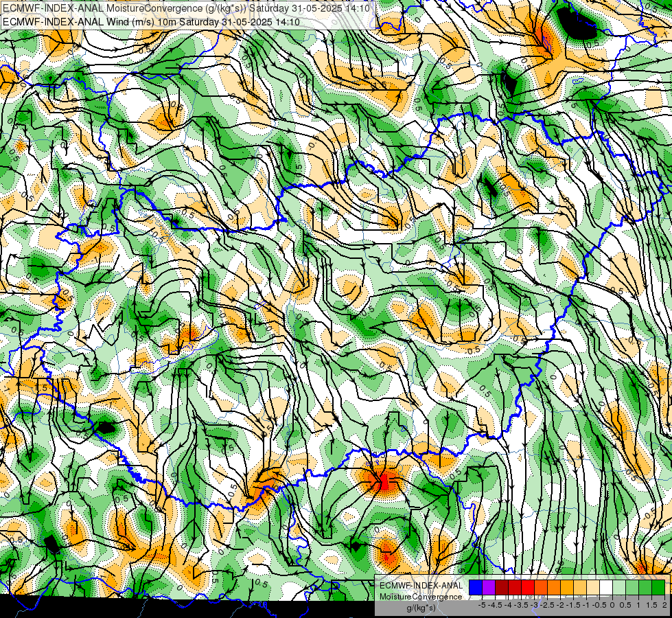Click the -4.5 value on legend scale
Screen dimensions: 672x618
pos(496,605)
